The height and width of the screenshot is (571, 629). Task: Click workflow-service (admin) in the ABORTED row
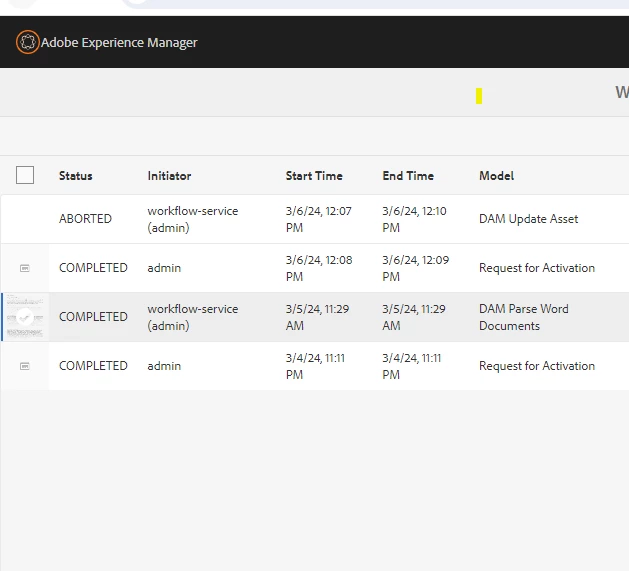[x=193, y=219]
